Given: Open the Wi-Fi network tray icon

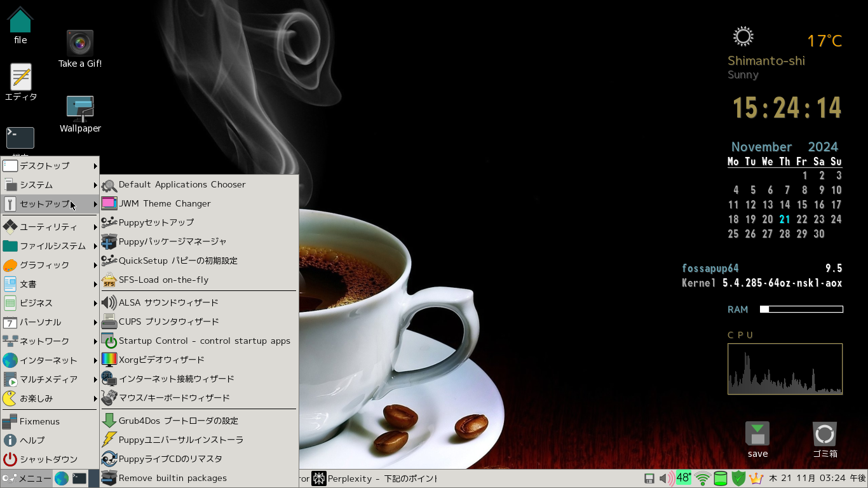Looking at the screenshot, I should point(702,478).
